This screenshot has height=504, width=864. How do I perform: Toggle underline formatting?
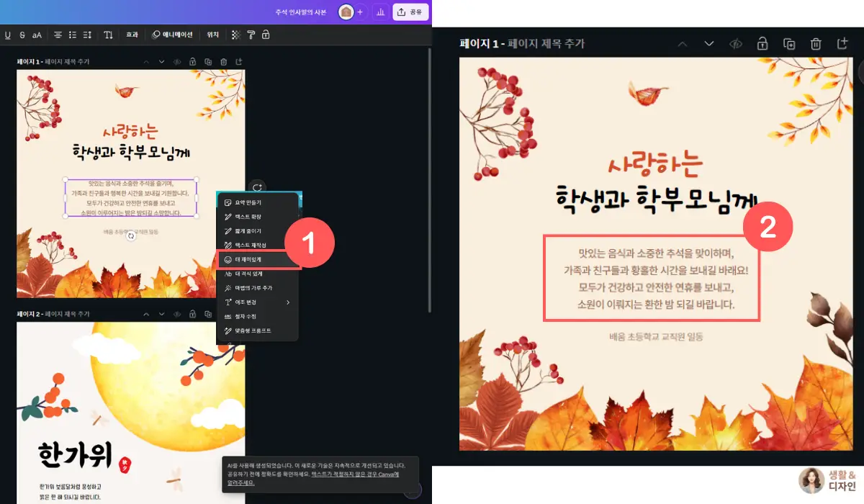point(8,34)
